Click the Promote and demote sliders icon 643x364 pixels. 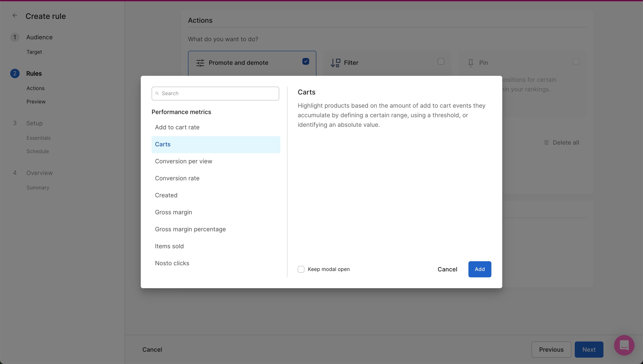click(200, 63)
